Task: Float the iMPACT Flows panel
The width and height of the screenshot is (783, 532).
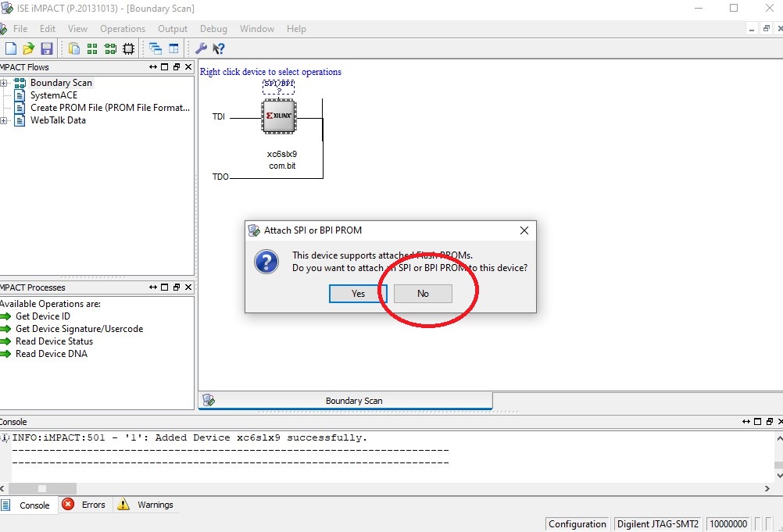Action: 177,67
